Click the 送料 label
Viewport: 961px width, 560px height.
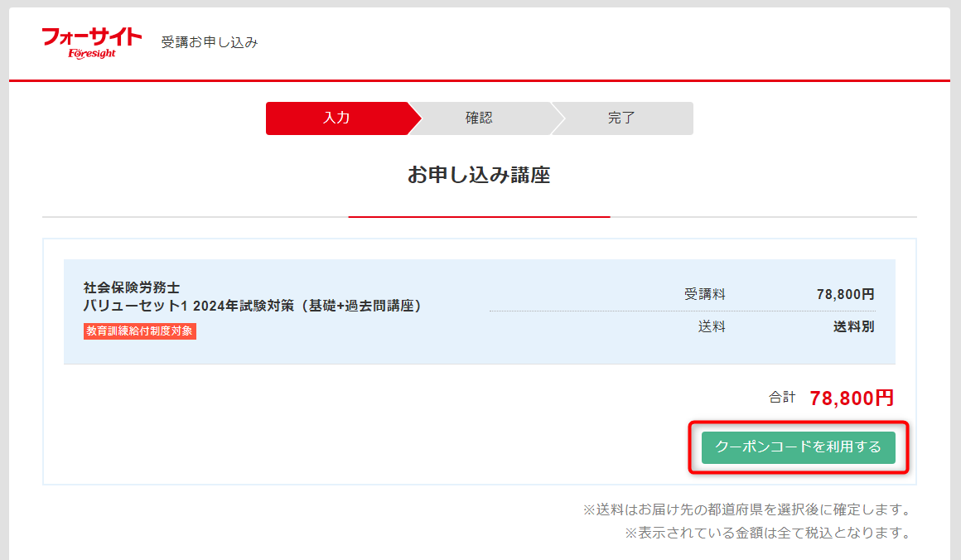pyautogui.click(x=712, y=326)
